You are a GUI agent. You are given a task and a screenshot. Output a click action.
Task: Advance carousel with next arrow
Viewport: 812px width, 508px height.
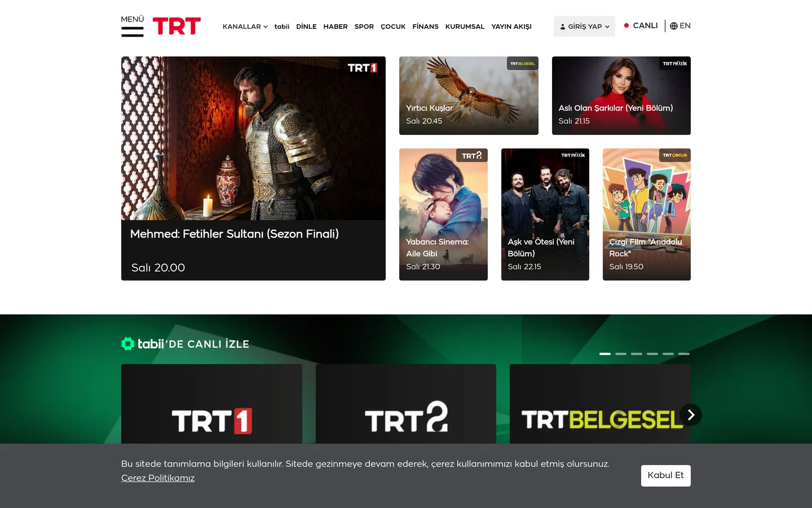tap(691, 415)
